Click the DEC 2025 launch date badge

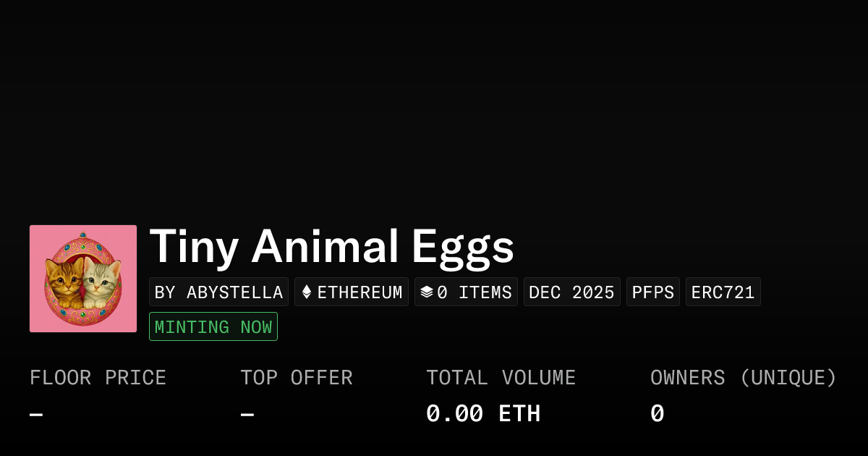click(571, 292)
